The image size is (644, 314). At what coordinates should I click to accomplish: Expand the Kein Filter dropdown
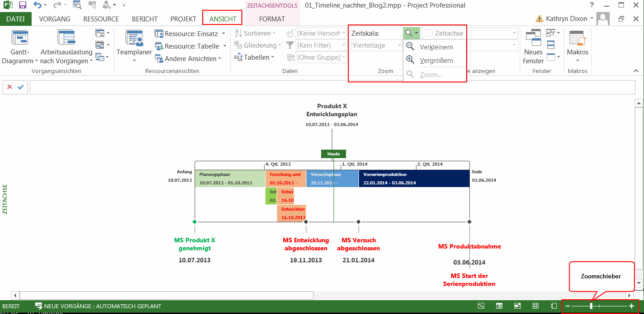(x=322, y=45)
